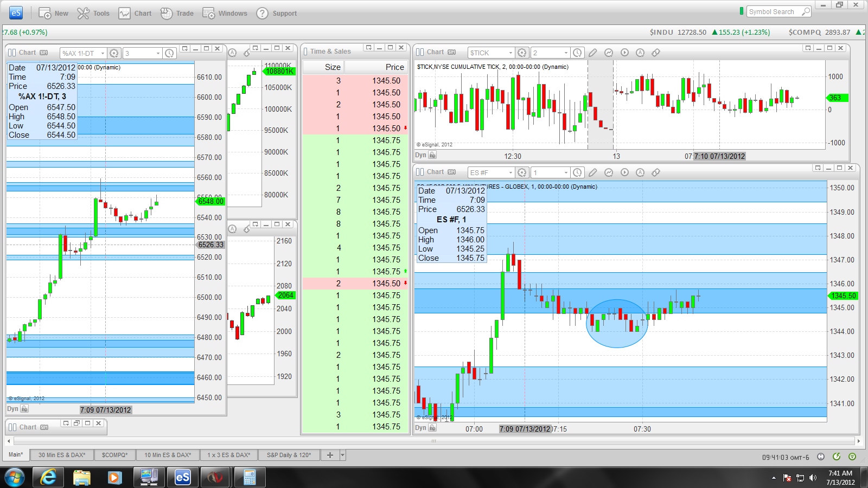The image size is (868, 488).
Task: Open the Trade menu
Action: click(177, 14)
